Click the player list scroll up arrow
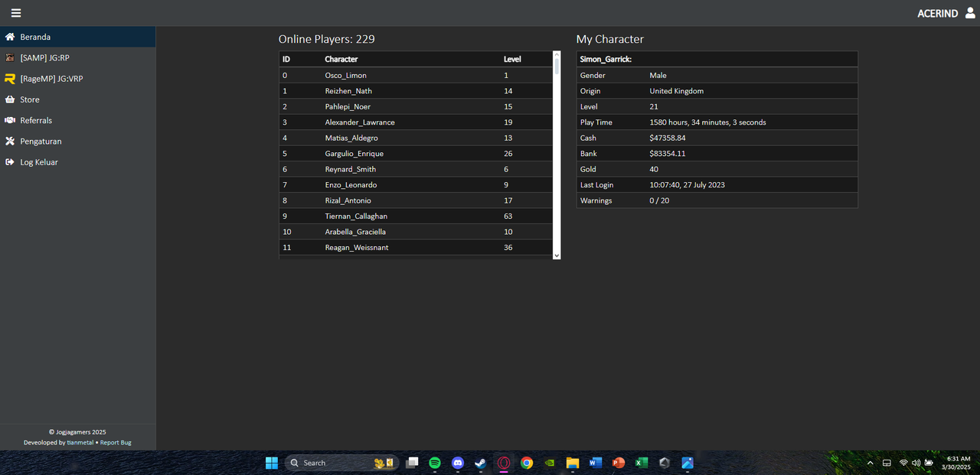 [557, 55]
